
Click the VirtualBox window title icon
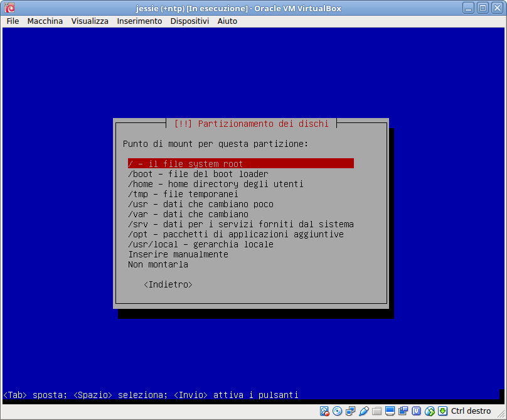(x=9, y=8)
